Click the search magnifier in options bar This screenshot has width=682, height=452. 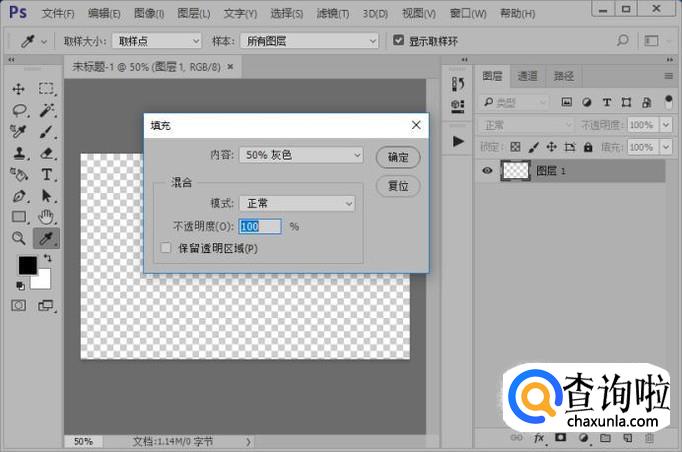(623, 41)
